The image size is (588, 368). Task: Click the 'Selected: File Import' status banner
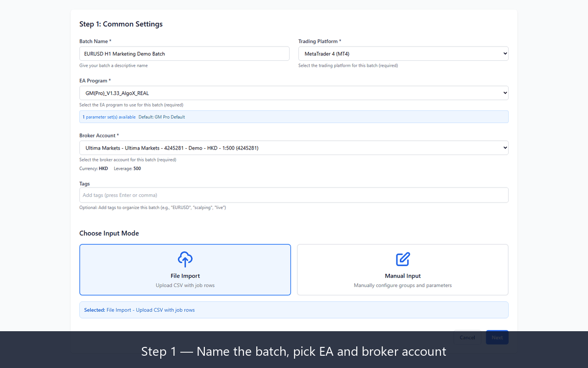coord(294,310)
